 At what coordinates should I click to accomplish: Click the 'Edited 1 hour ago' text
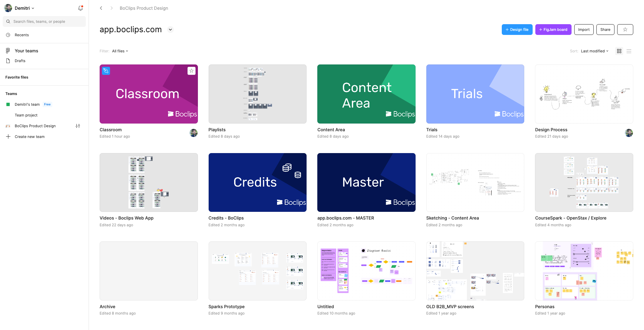pyautogui.click(x=115, y=136)
